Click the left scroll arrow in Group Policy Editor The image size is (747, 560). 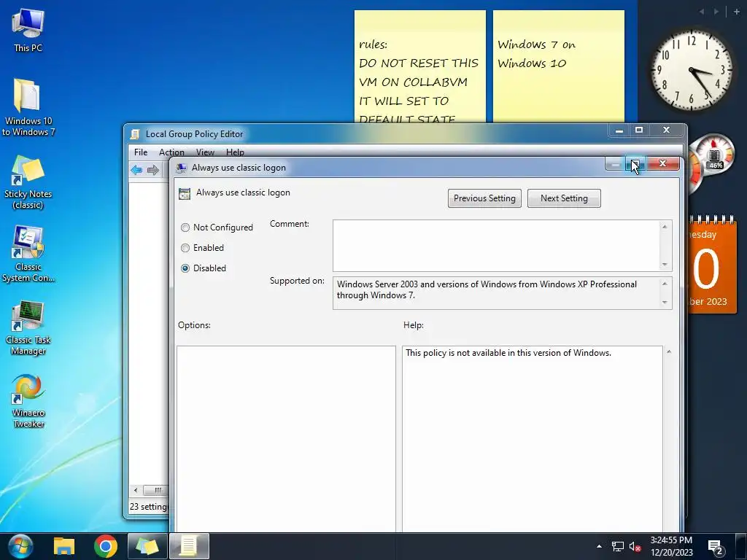(136, 490)
